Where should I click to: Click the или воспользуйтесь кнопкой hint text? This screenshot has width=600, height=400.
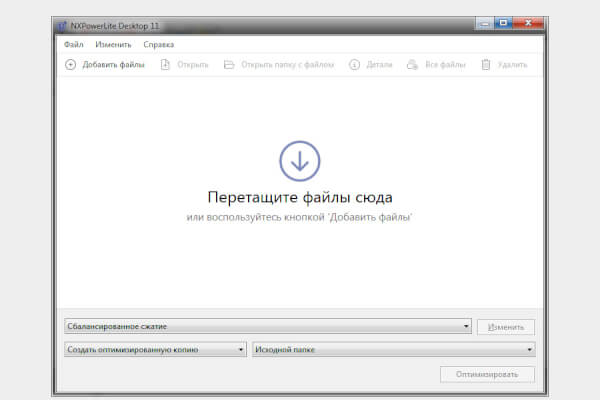(x=299, y=217)
